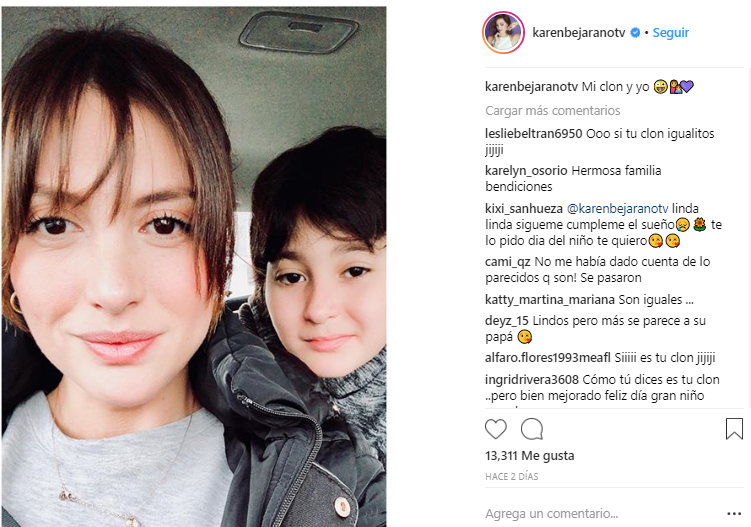
Task: View 13,311 Me gusta likes list
Action: (x=530, y=456)
